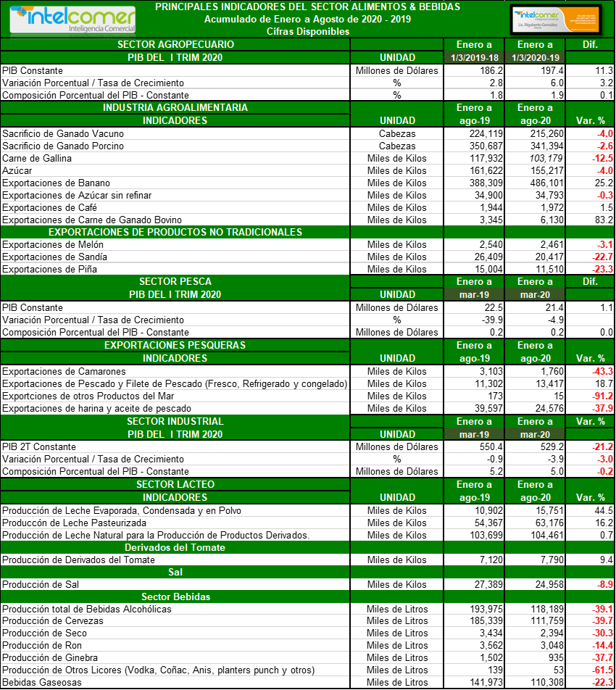Select the 'Sacrificio de Ganado Porcino' label
Image resolution: width=616 pixels, height=690 pixels.
(x=63, y=146)
